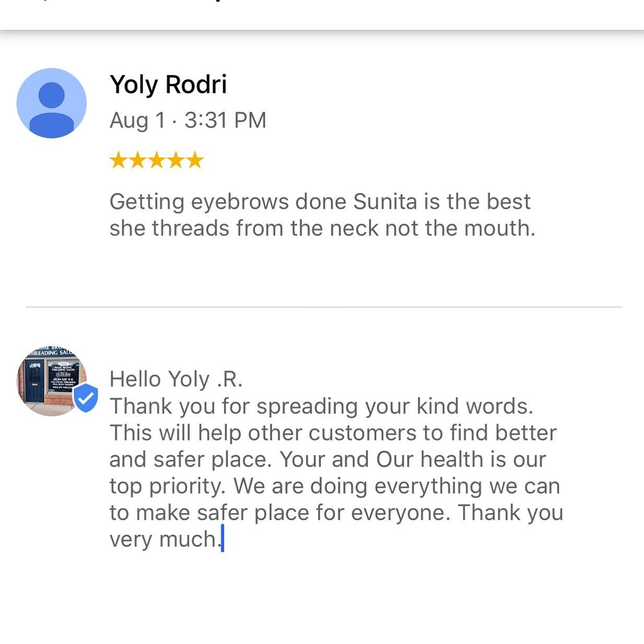Click the blue verified checkmark badge
This screenshot has height=644, width=644.
(x=86, y=398)
